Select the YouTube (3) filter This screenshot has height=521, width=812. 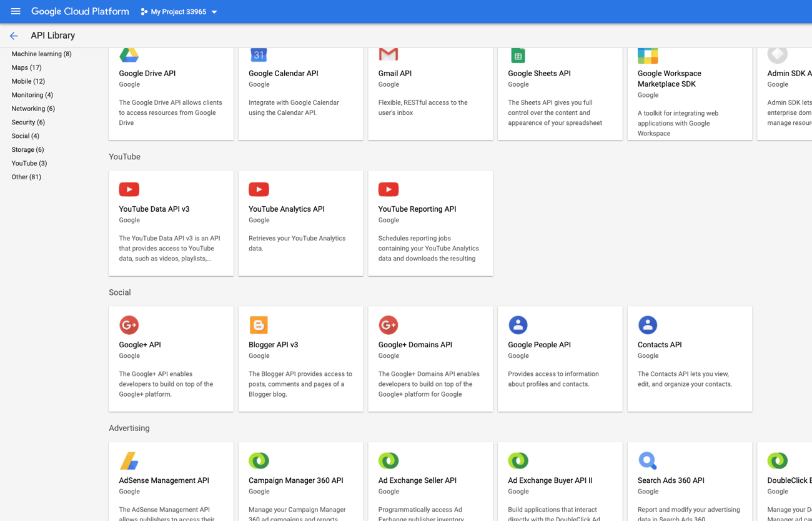pos(29,163)
